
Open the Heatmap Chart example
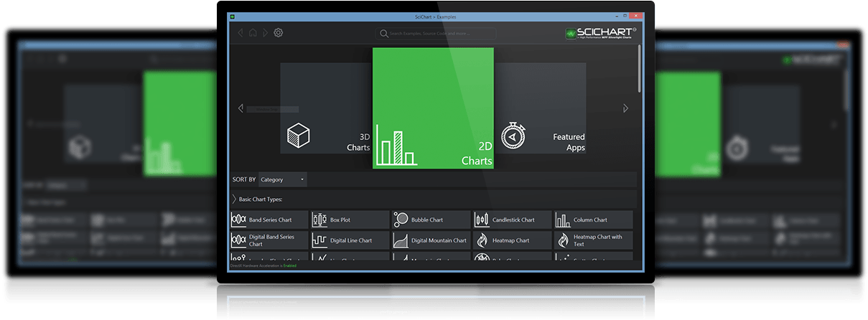point(512,240)
